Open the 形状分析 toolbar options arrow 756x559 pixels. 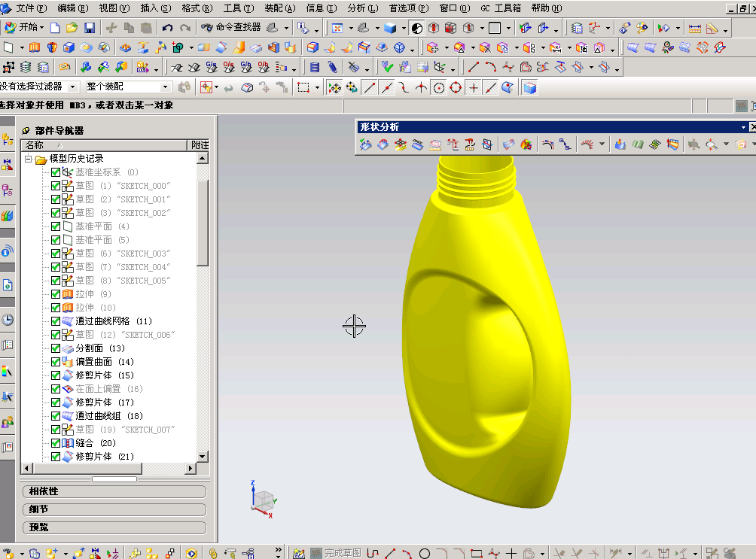(x=743, y=127)
